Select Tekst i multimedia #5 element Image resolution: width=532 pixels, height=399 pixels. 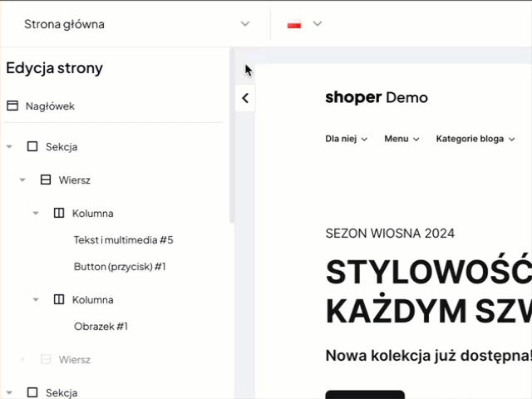tap(123, 240)
